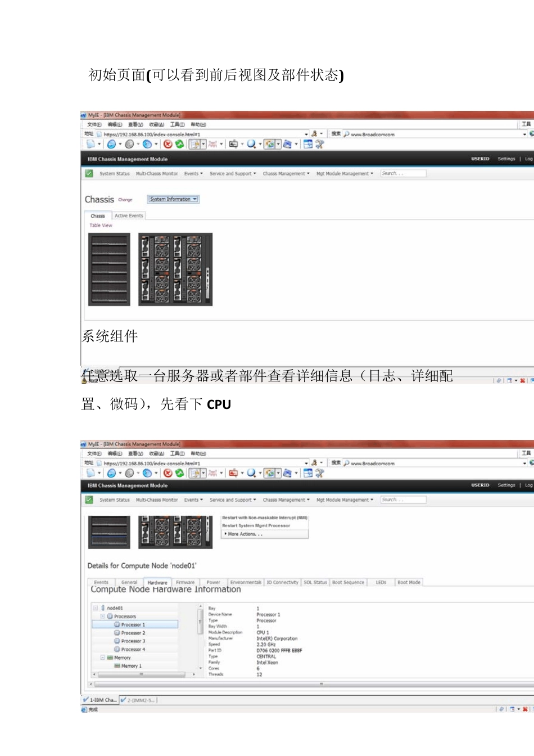The height and width of the screenshot is (756, 534).
Task: Click hardware tree vertical scrollbar
Action: 200,637
